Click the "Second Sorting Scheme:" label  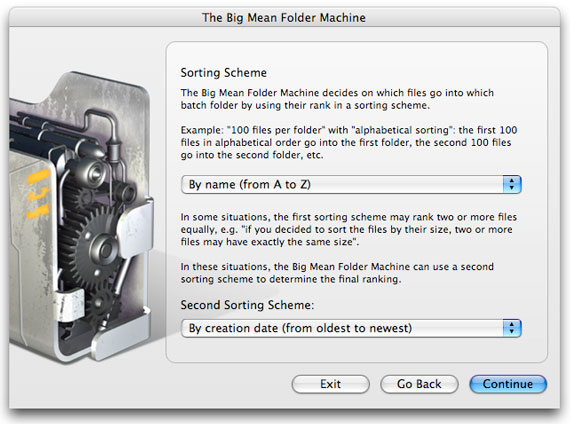coord(247,305)
